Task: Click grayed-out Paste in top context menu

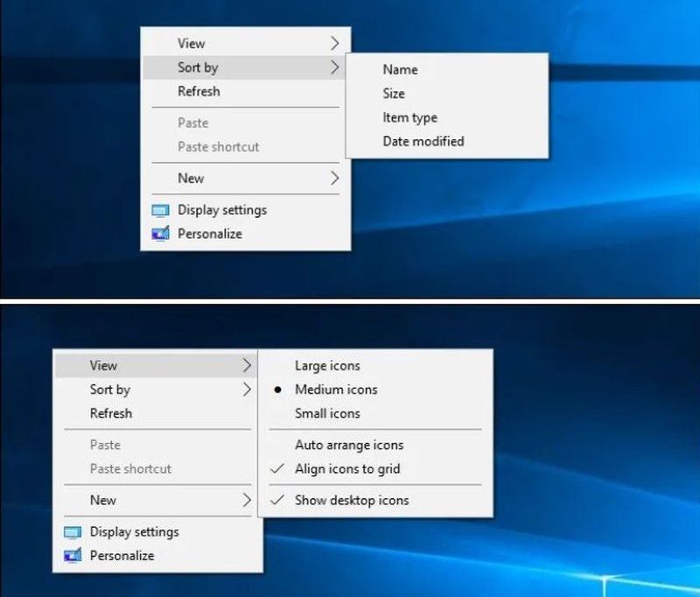Action: tap(246, 123)
